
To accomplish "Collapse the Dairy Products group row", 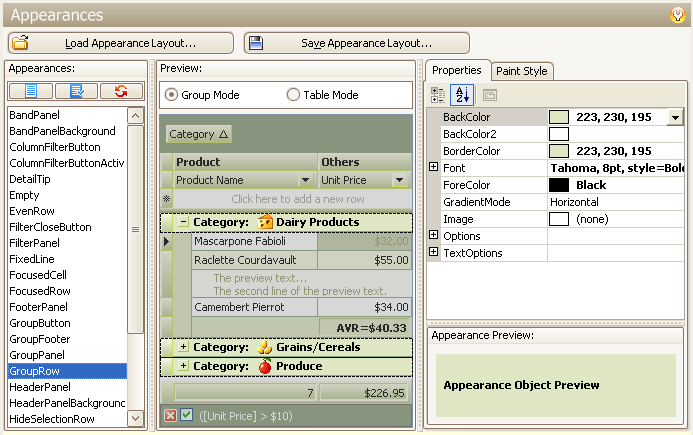I will click(x=183, y=221).
